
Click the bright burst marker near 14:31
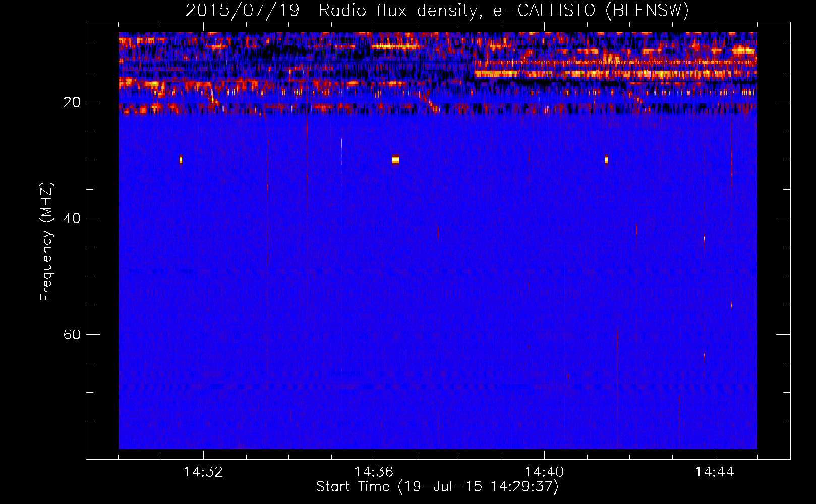pos(181,160)
